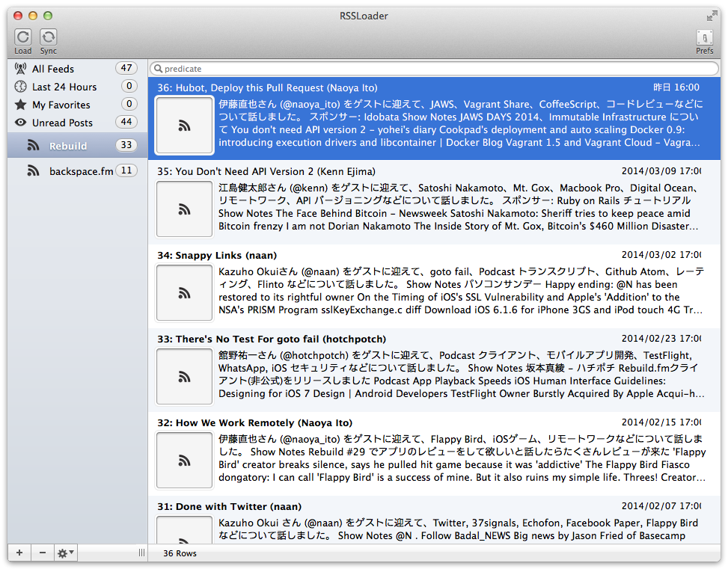Select the backspace.fm feed
Screen dimensions: 728x569
pyautogui.click(x=77, y=170)
